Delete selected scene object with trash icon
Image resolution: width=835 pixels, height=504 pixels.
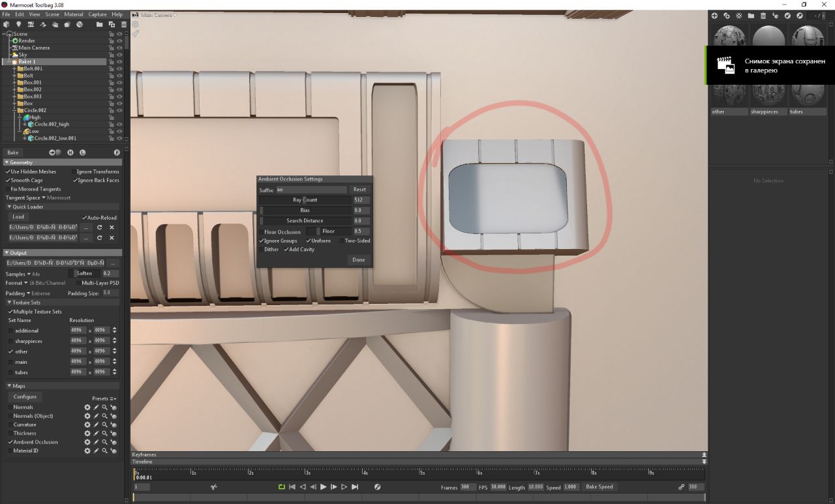(123, 24)
